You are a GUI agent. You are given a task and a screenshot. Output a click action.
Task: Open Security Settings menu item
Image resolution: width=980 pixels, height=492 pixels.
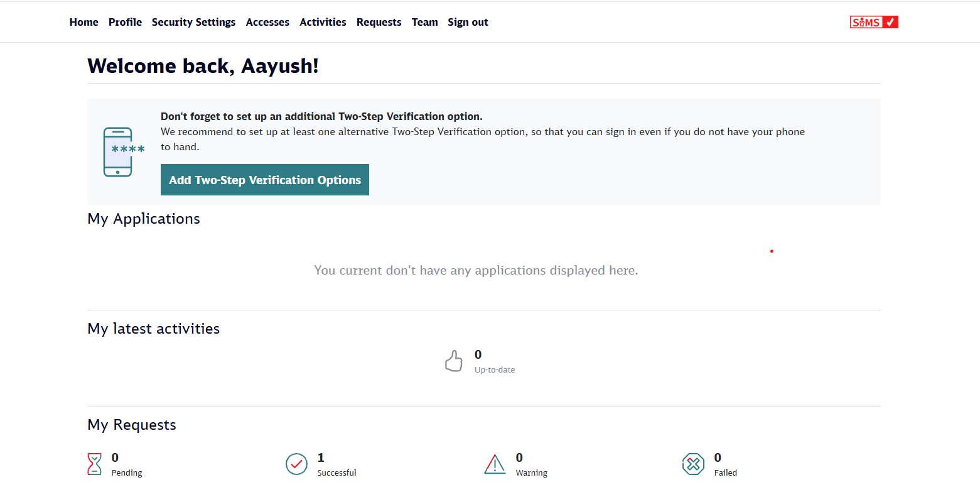tap(193, 22)
